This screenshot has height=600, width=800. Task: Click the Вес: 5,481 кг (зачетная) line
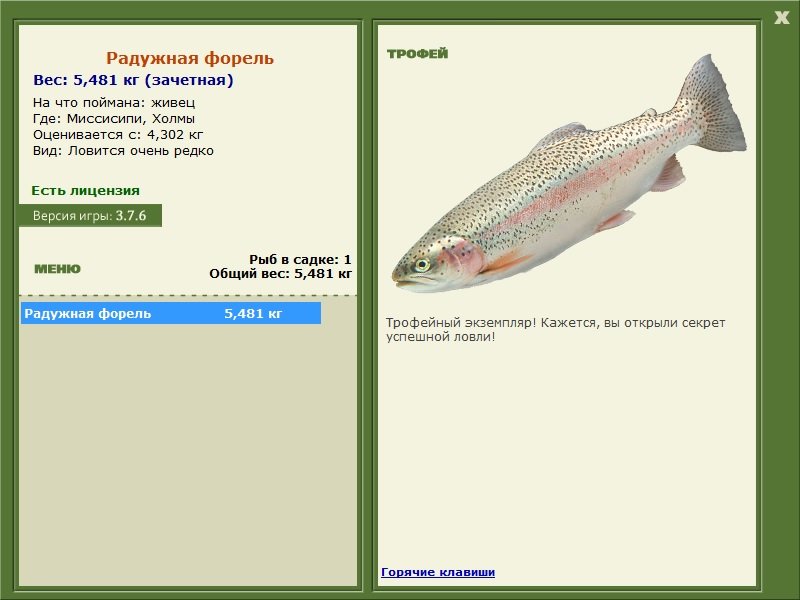pos(133,80)
